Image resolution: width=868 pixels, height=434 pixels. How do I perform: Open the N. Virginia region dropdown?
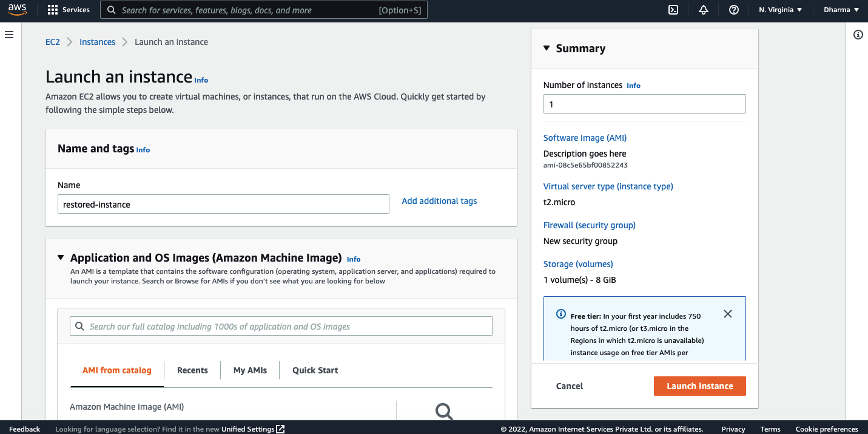781,10
